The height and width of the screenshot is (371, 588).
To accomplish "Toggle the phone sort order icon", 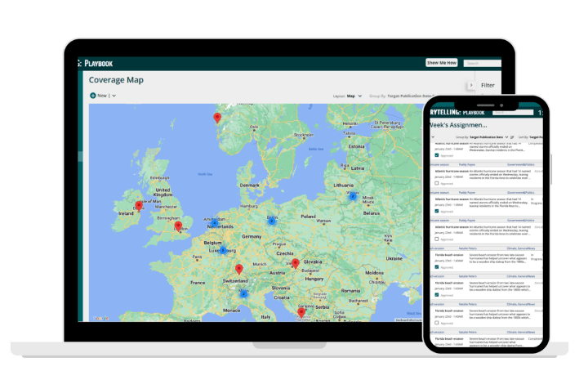I will [x=512, y=137].
